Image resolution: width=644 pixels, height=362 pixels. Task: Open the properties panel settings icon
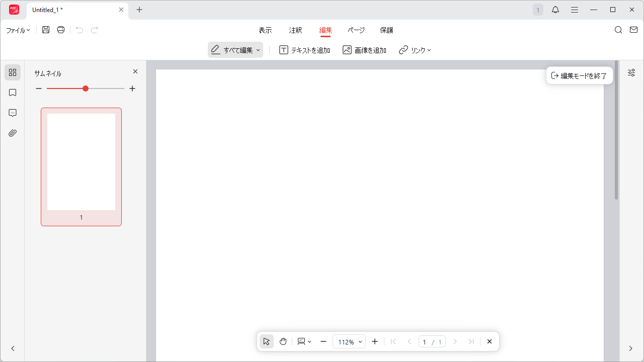point(631,73)
